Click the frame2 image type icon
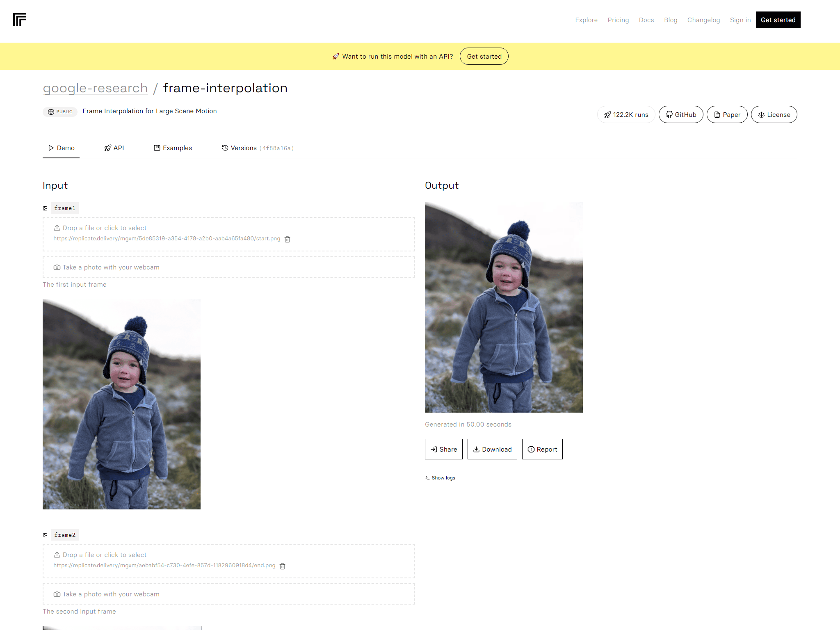This screenshot has height=630, width=840. coord(45,535)
